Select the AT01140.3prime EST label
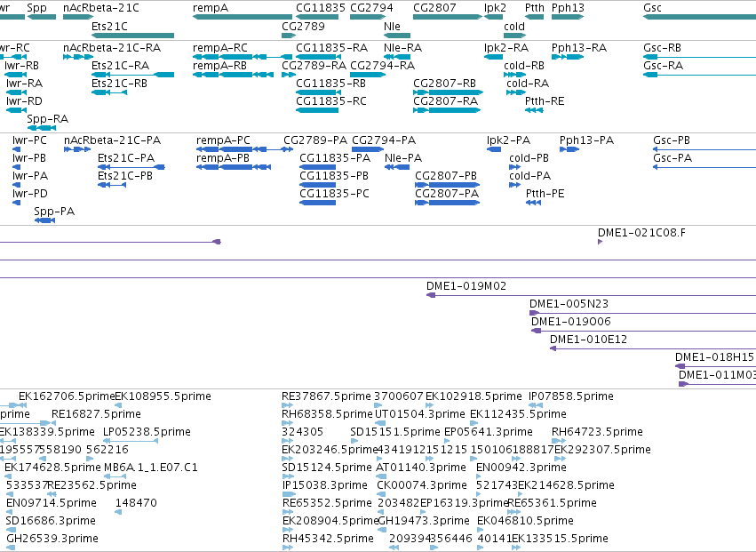 pos(420,468)
